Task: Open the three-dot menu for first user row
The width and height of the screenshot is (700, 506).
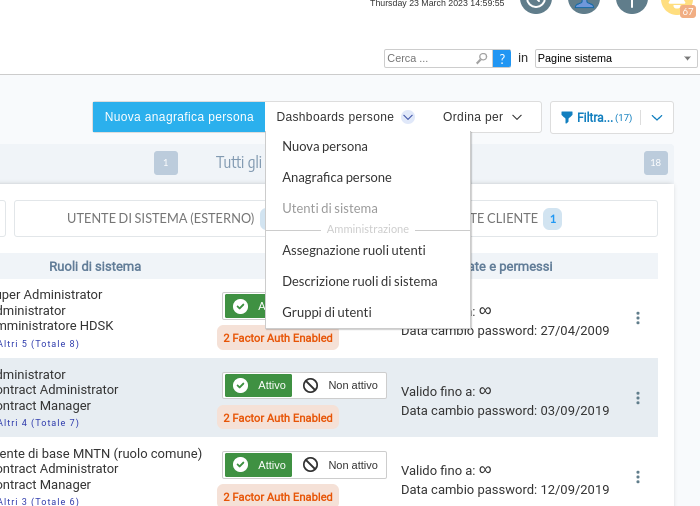Action: 638,318
